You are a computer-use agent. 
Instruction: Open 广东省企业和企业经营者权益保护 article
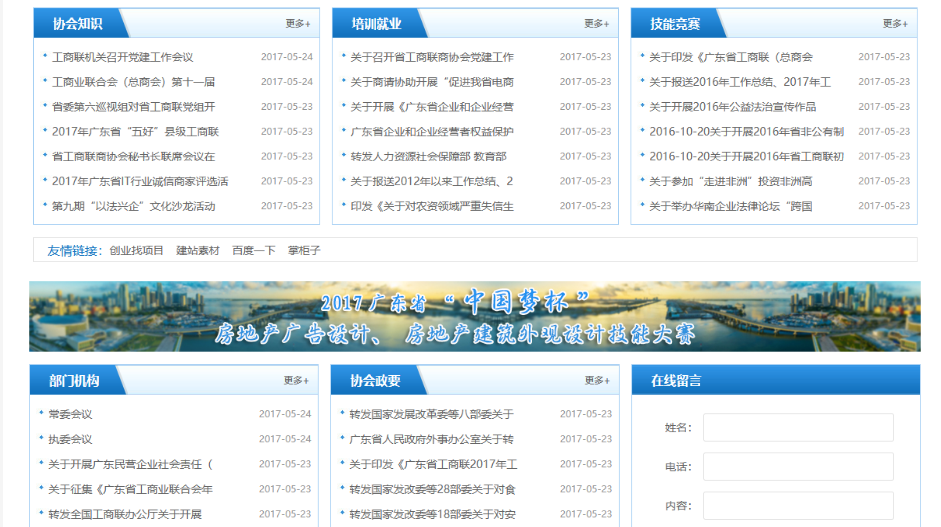(x=431, y=131)
